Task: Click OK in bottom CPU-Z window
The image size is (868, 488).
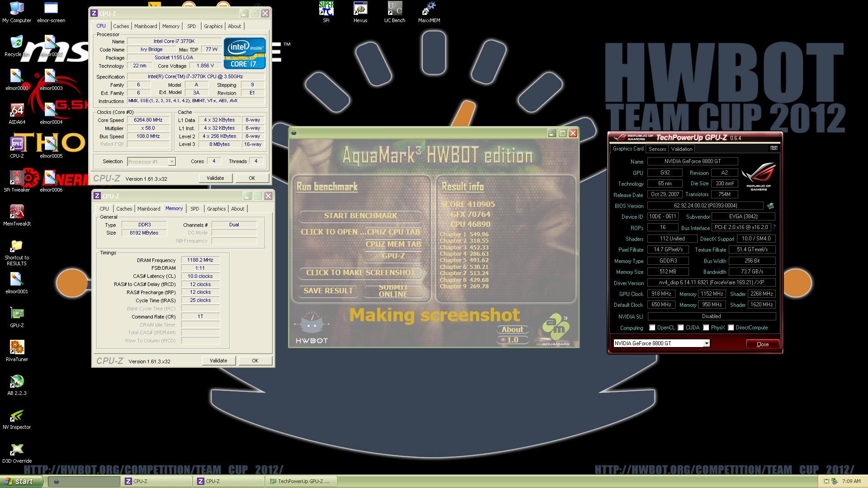Action: [255, 361]
